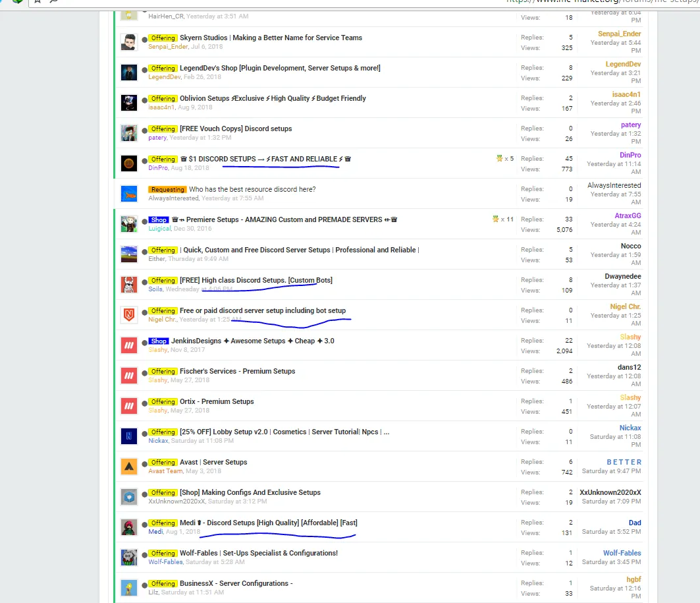Image resolution: width=700 pixels, height=603 pixels.
Task: Open Fischer's Services - Premium Setups thread
Action: pos(237,371)
